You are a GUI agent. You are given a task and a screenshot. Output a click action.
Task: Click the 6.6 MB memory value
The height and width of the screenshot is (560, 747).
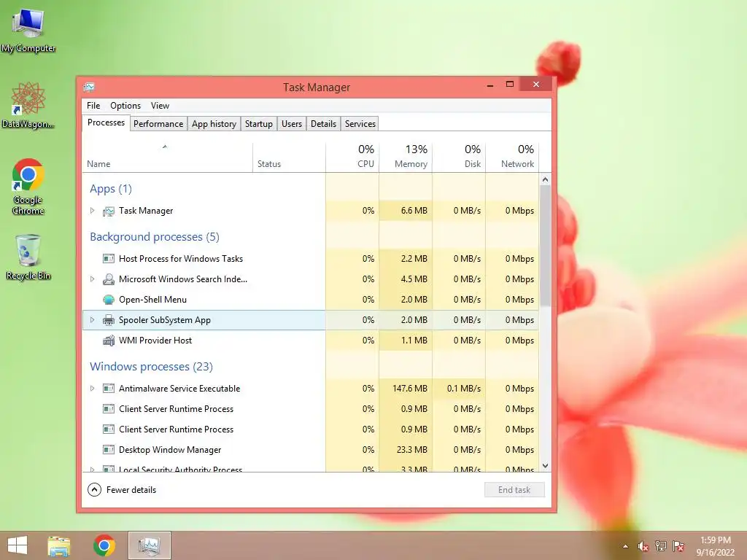tap(414, 211)
